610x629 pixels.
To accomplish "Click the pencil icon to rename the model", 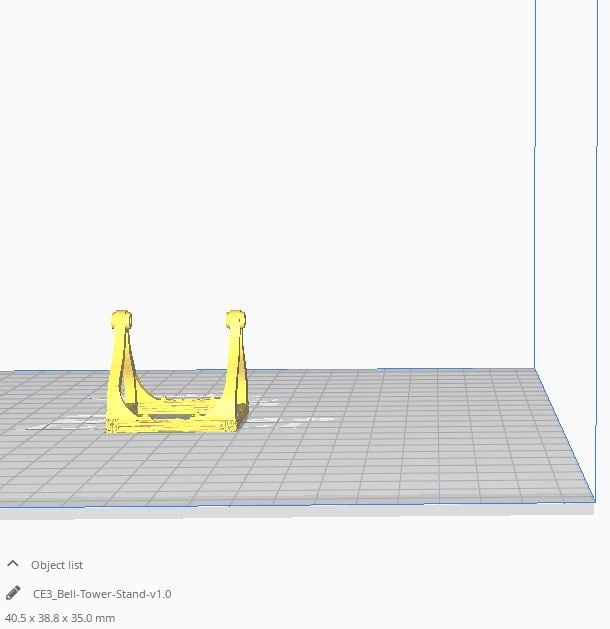I will 13,593.
